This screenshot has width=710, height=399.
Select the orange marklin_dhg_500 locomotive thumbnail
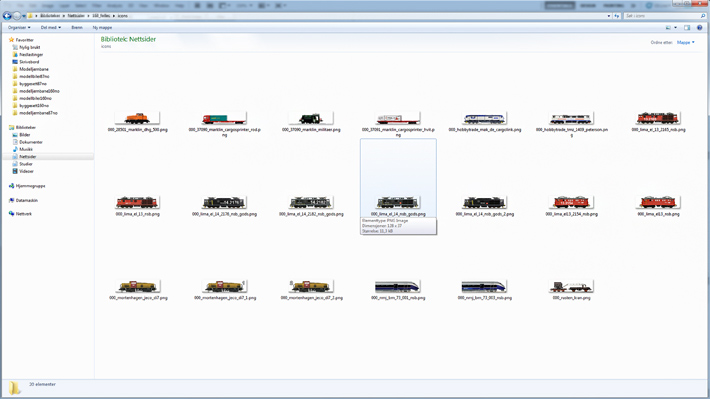(x=137, y=118)
